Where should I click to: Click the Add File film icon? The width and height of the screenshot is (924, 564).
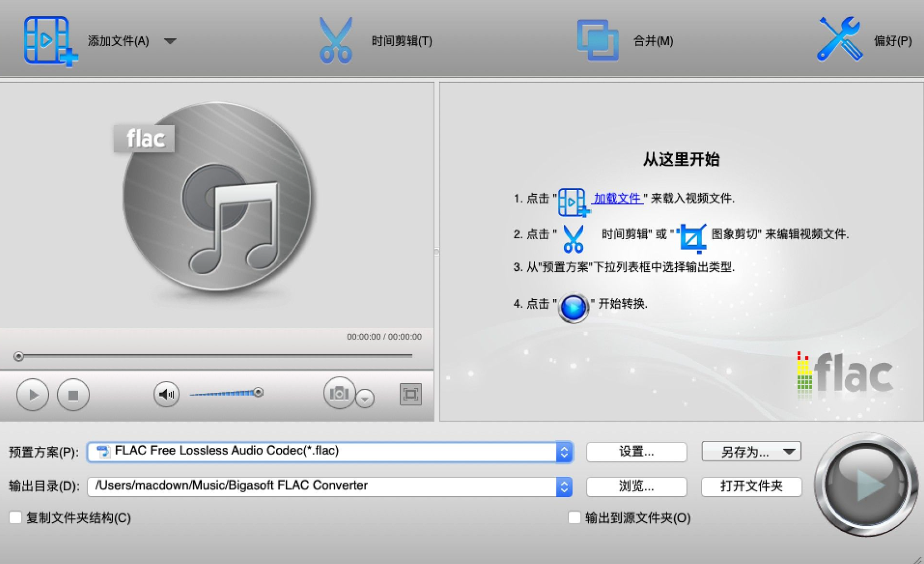tap(50, 41)
